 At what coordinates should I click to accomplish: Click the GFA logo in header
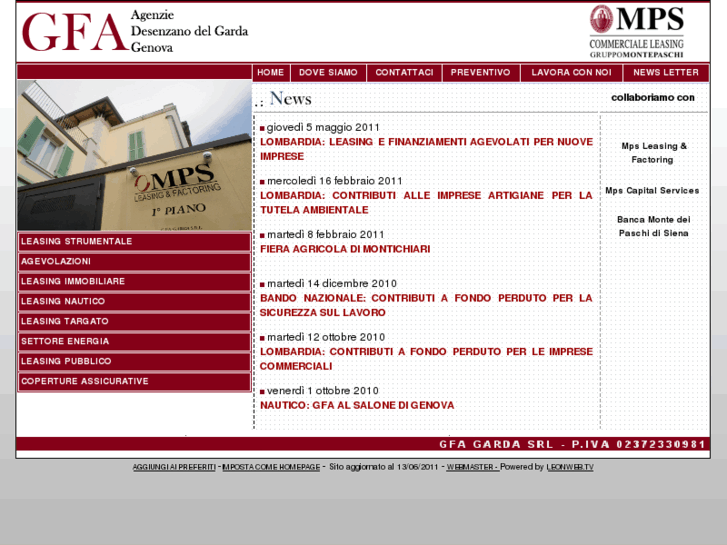click(75, 32)
